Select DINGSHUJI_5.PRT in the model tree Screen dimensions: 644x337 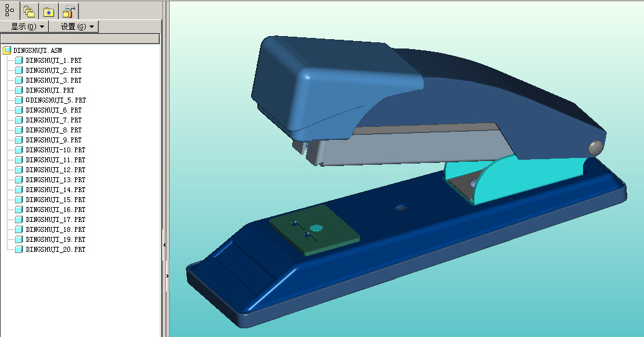56,100
